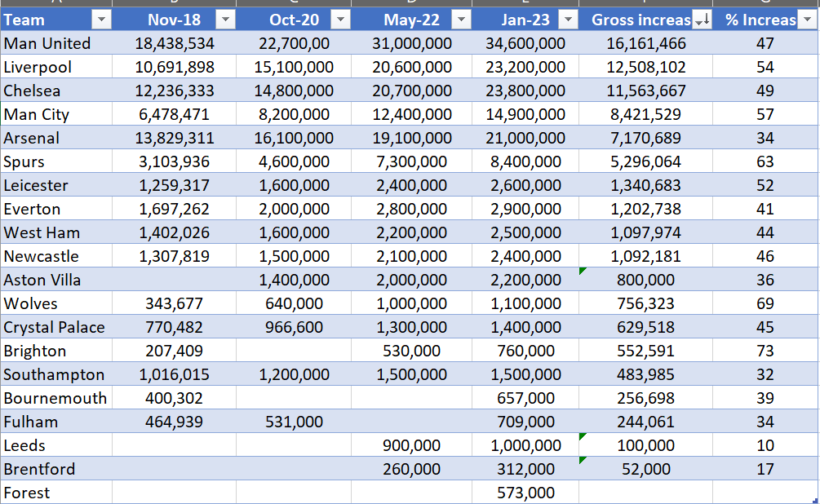This screenshot has height=504, width=820.
Task: Select the Chelsea team cell
Action: pyautogui.click(x=56, y=91)
